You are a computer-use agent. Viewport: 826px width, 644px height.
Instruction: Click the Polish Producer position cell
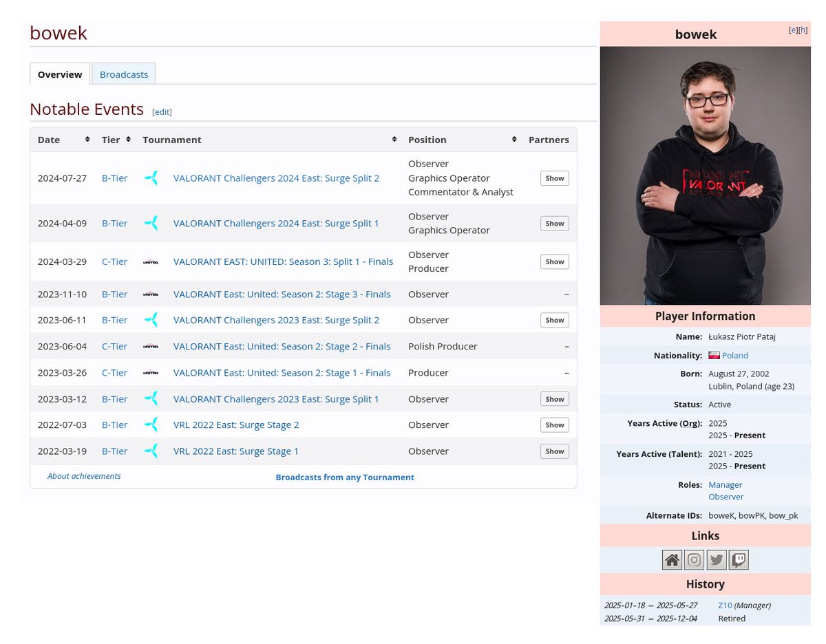click(443, 346)
